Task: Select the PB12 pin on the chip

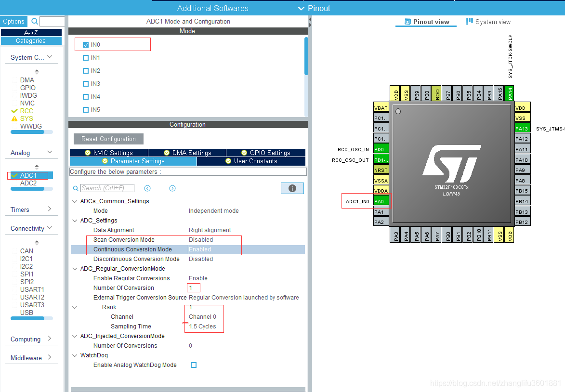Action: coord(523,222)
